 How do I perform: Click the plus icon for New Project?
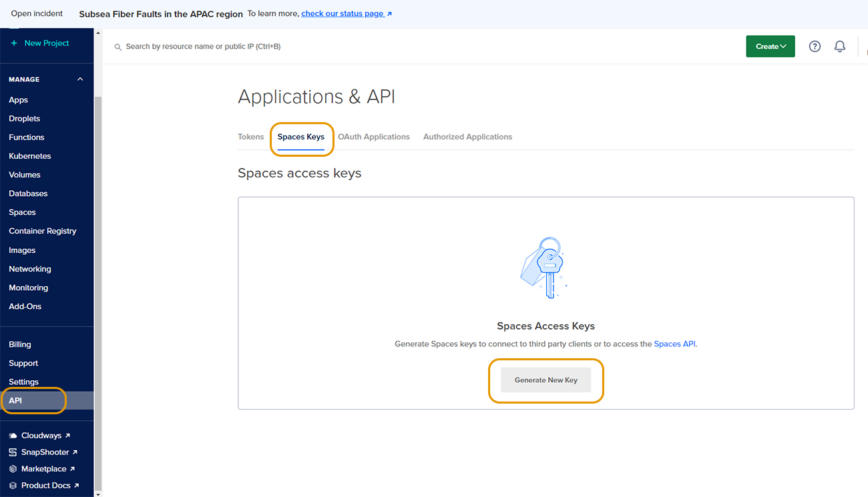point(14,43)
